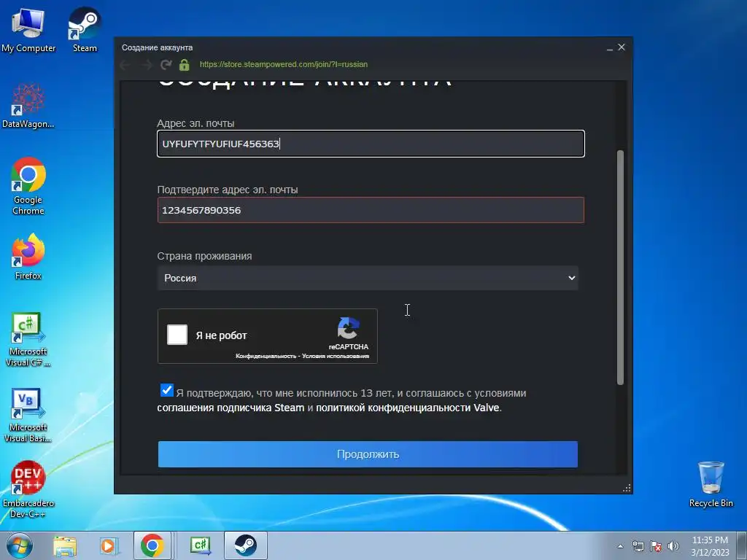Viewport: 747px width, 560px height.
Task: Focus the 'Адрес эл. почты' input field
Action: [x=371, y=144]
